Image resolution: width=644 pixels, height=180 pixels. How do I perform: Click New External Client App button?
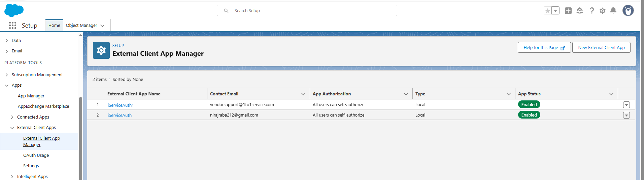click(601, 47)
